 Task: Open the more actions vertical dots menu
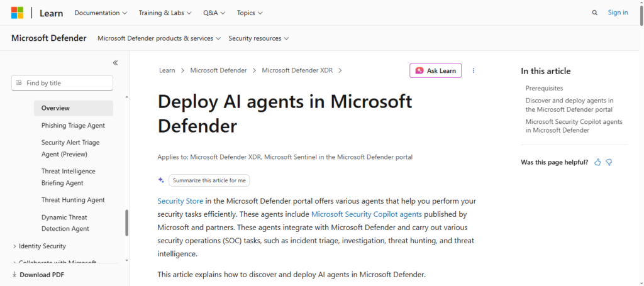(x=473, y=70)
